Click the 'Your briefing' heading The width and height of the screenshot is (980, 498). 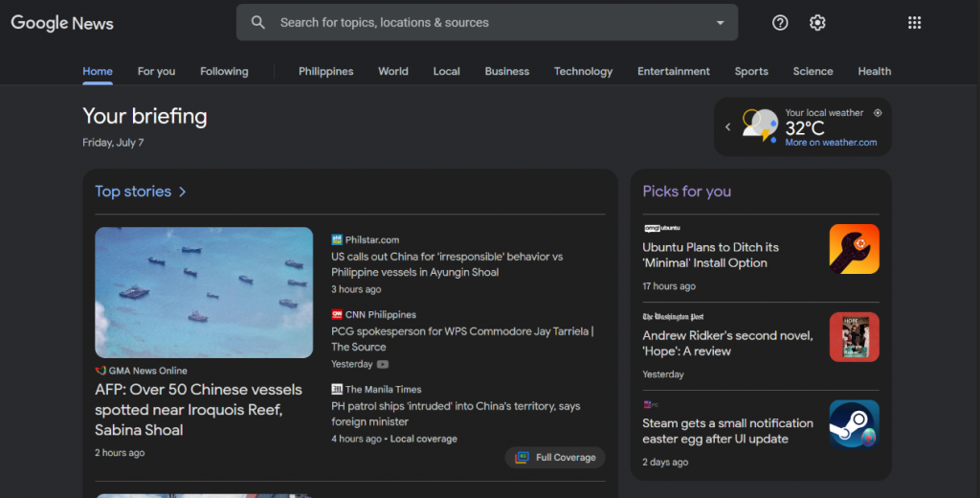[x=145, y=117]
